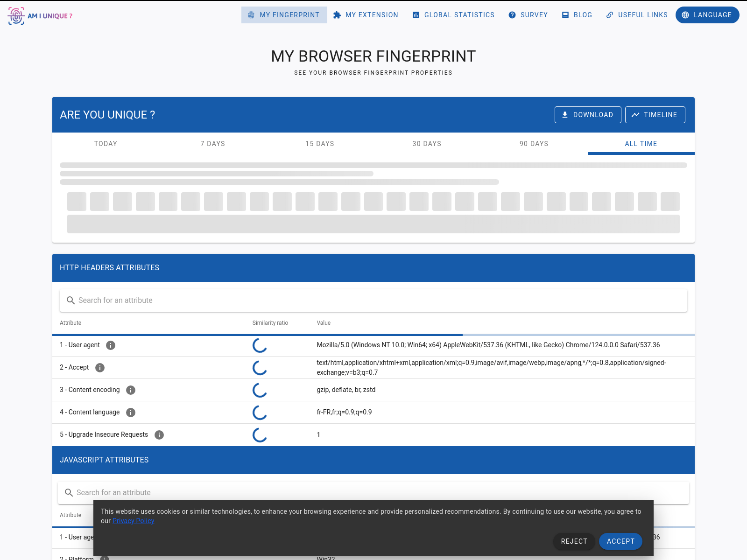Click the Am I Unique logo
Screen dimensions: 747x560
pos(40,16)
